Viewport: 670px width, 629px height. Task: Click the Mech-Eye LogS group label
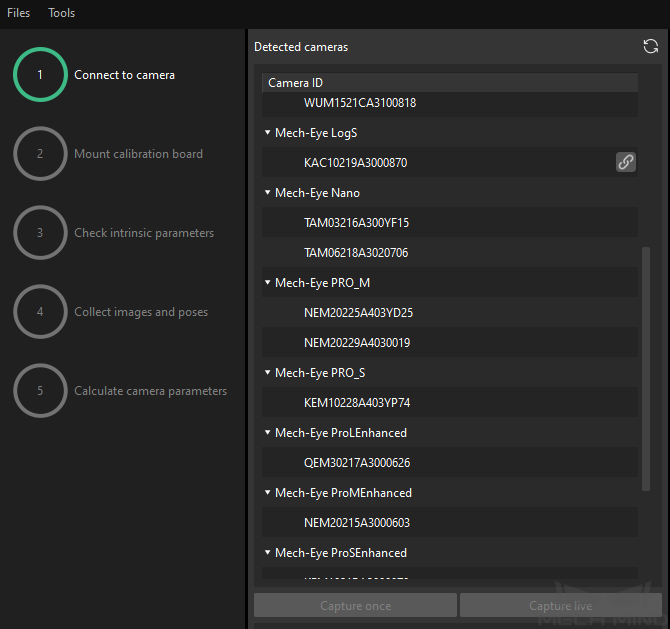click(x=316, y=133)
